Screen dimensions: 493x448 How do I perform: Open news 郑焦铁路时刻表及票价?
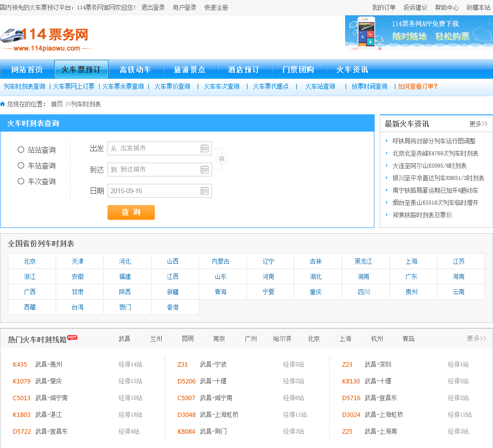click(422, 215)
